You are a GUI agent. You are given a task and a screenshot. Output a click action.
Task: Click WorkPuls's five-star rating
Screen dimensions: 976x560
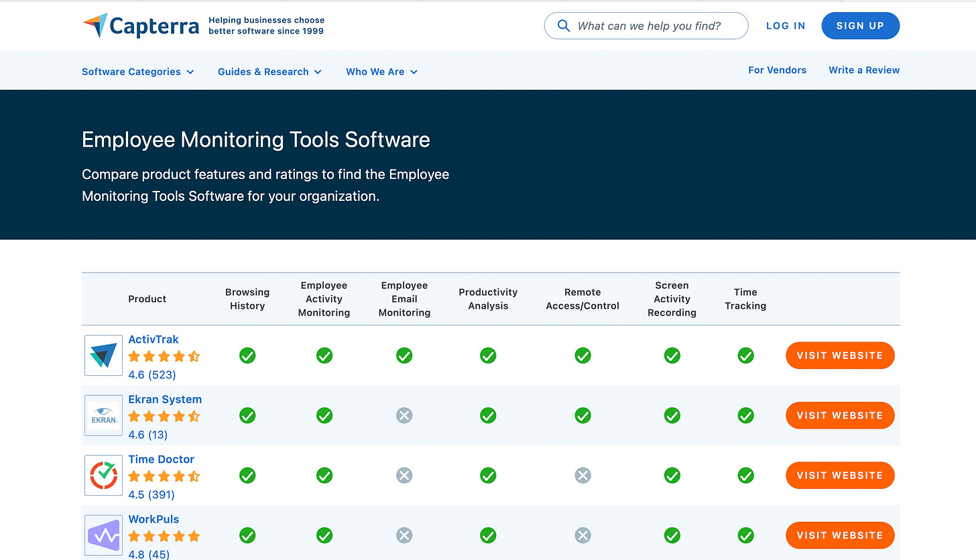click(x=164, y=536)
